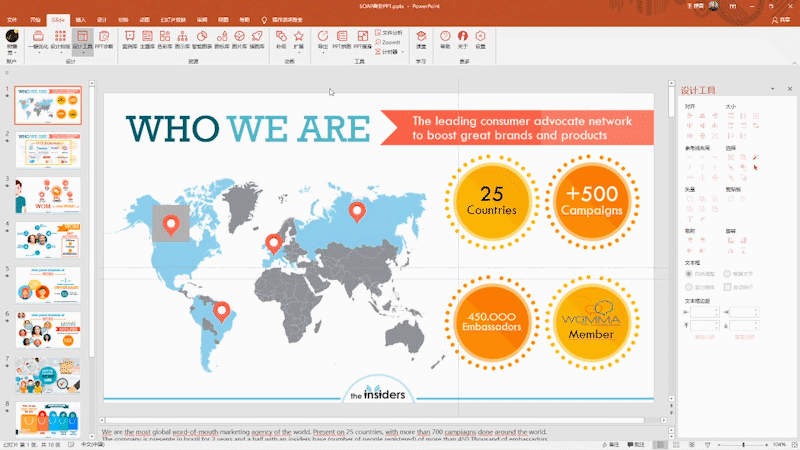800x450 pixels.
Task: Click the 104% zoom level
Action: [779, 445]
